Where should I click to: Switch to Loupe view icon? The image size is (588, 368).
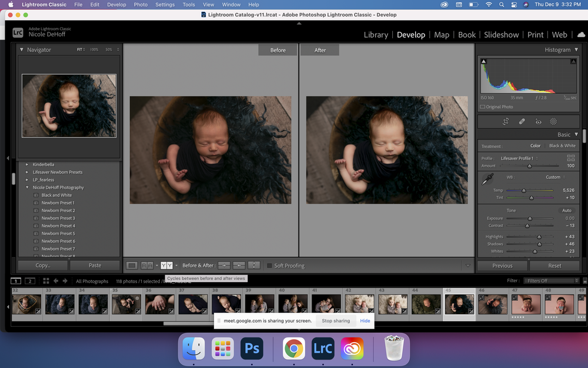tap(132, 266)
